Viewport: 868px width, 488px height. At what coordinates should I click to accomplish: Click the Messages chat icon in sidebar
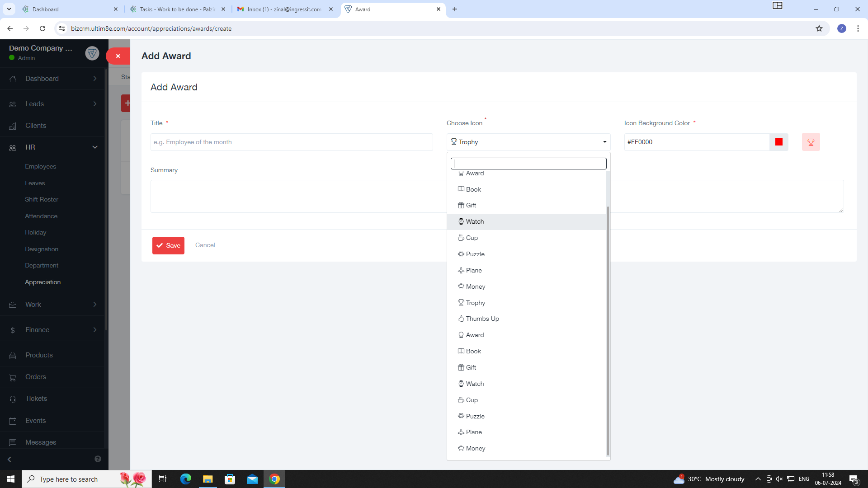(x=13, y=442)
